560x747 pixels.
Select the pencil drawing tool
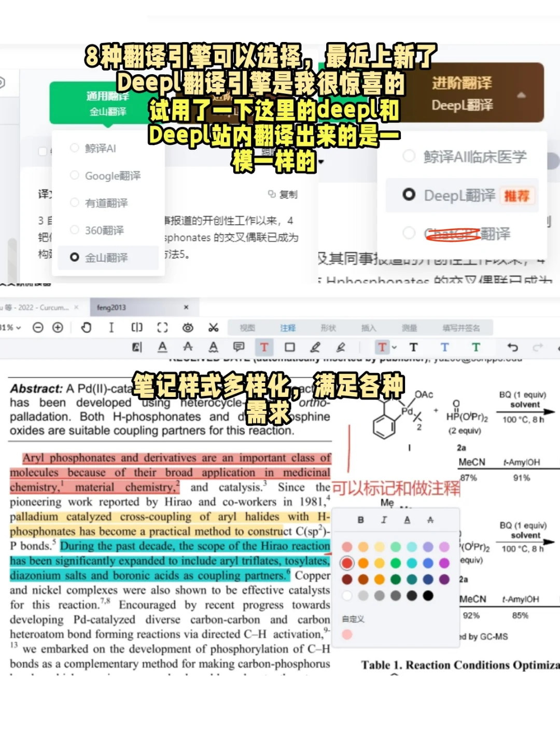pyautogui.click(x=315, y=347)
